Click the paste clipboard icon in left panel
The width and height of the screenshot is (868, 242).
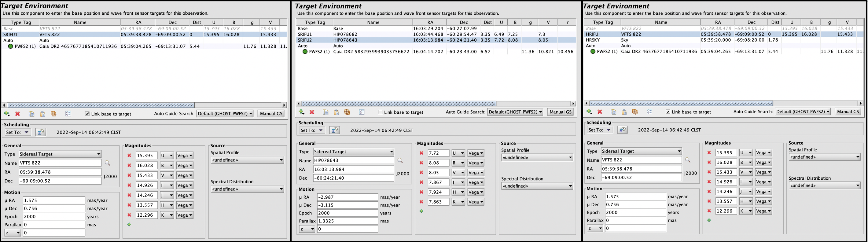coord(42,114)
